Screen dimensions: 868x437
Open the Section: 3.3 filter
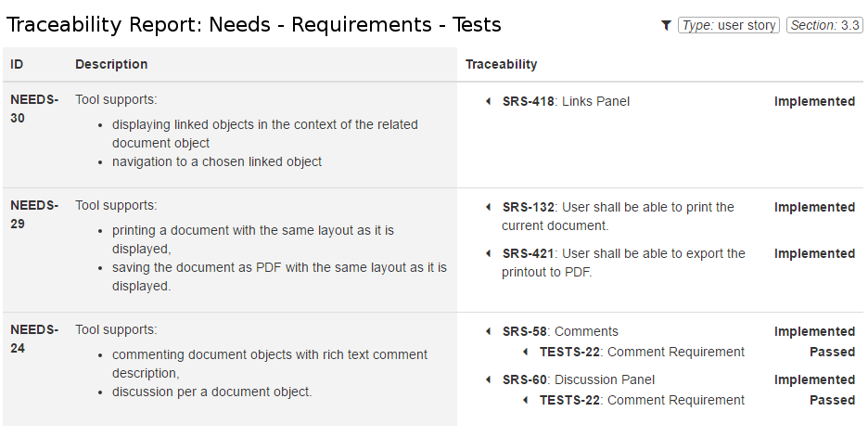click(824, 26)
